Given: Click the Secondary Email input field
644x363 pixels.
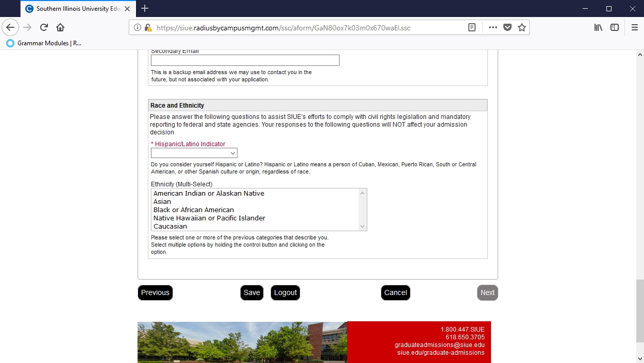Looking at the screenshot, I should (245, 60).
